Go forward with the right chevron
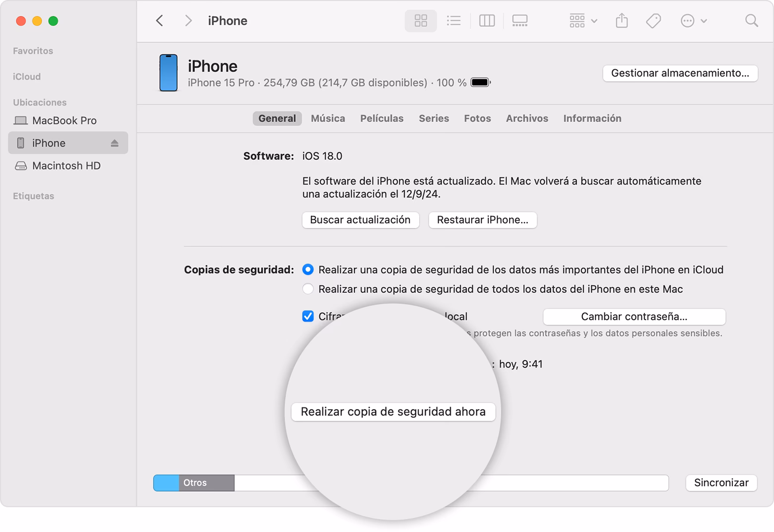Image resolution: width=774 pixels, height=532 pixels. point(188,21)
